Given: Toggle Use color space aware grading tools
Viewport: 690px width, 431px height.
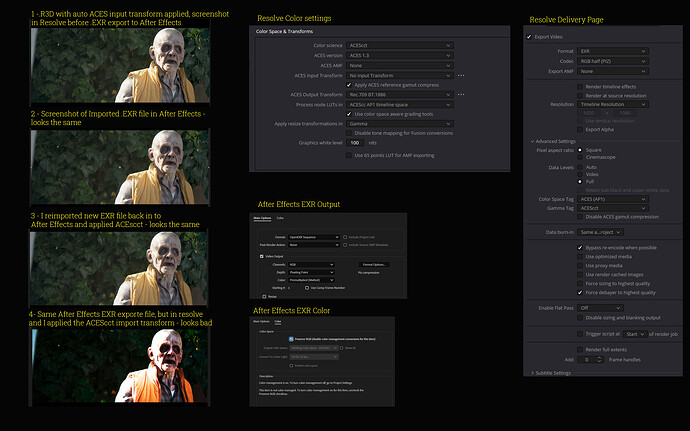Looking at the screenshot, I should tap(349, 114).
